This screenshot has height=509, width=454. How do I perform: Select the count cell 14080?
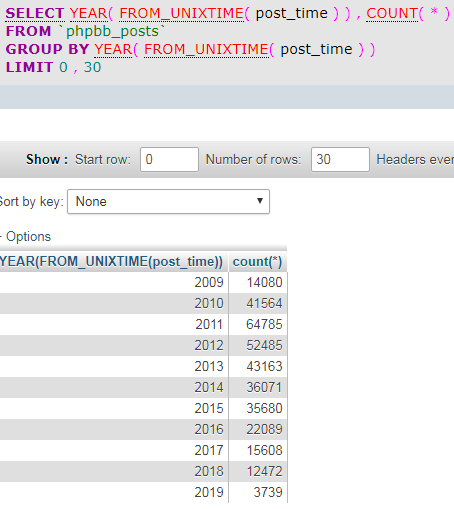[x=264, y=282]
